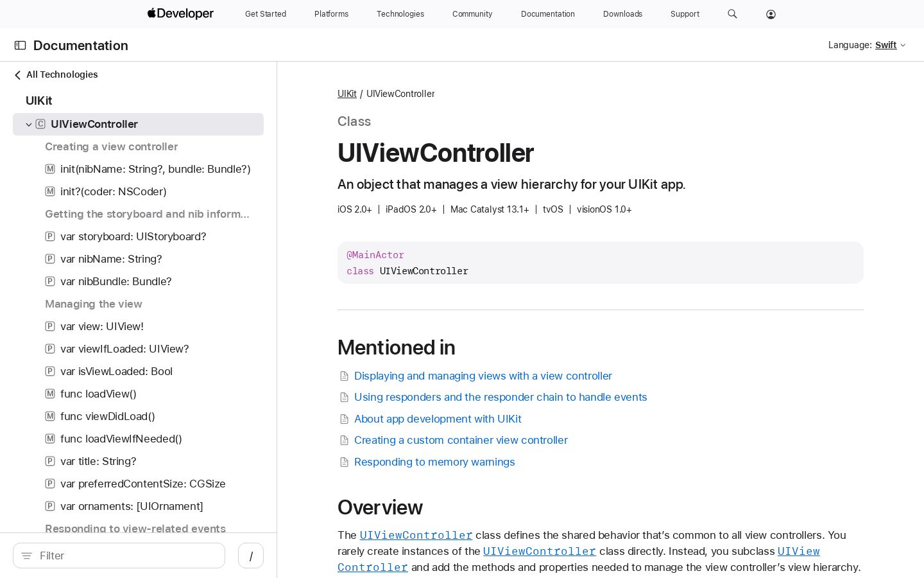Click the filter lines icon in Filter box
Screen dimensions: 924x578
26,556
